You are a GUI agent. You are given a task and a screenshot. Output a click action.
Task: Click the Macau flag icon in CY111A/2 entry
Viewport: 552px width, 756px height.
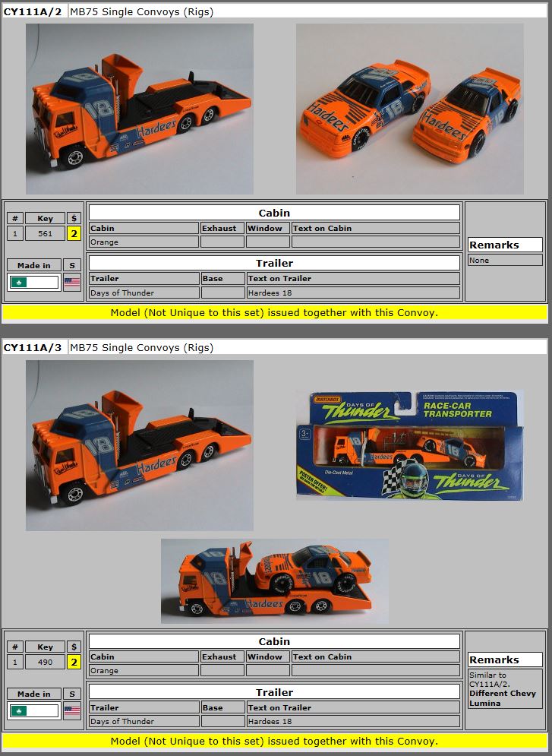[x=21, y=283]
